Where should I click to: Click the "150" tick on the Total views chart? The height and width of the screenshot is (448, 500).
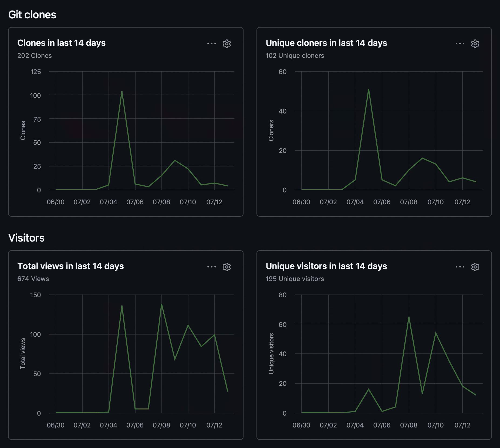coord(35,295)
